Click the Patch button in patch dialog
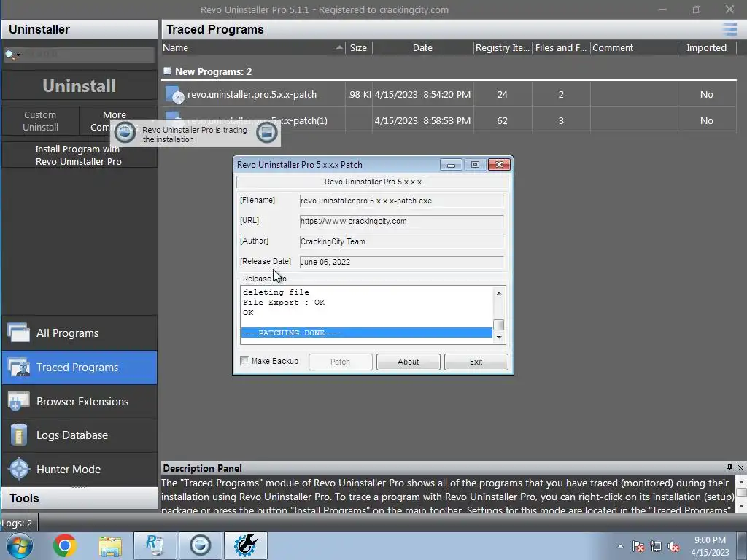This screenshot has height=560, width=747. (x=340, y=362)
